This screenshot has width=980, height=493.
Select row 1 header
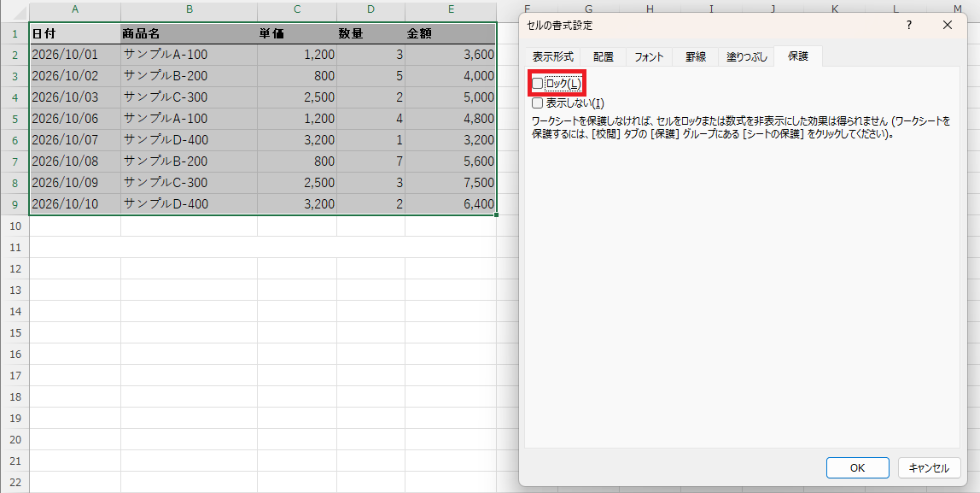tap(15, 34)
